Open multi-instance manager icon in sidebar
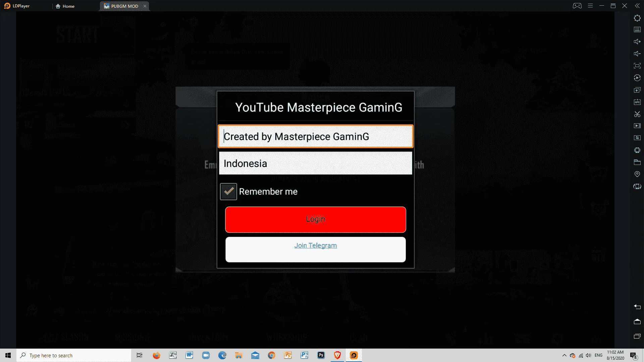Image resolution: width=644 pixels, height=362 pixels. click(x=637, y=90)
